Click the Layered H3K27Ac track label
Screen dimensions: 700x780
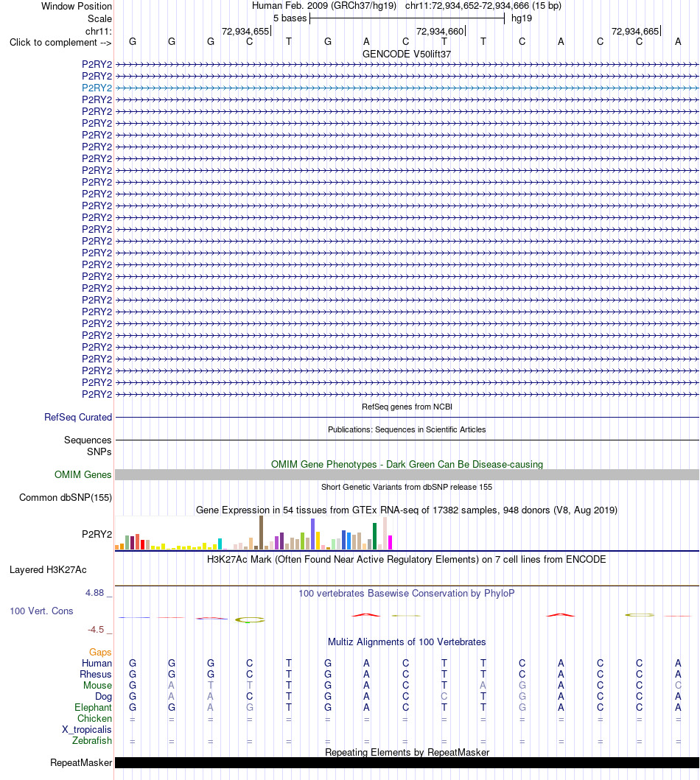[x=48, y=570]
